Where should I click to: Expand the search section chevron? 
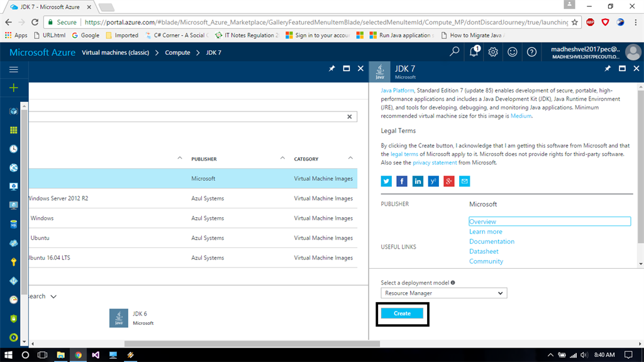point(53,297)
